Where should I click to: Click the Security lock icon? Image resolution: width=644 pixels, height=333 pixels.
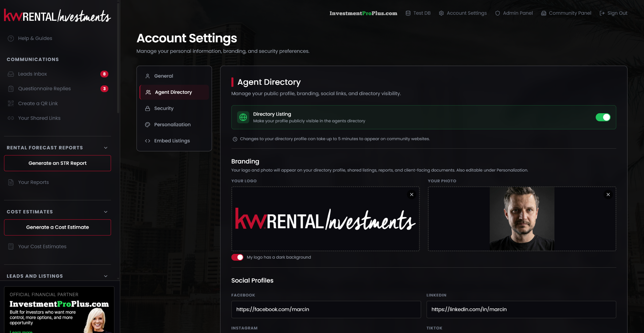pos(148,109)
